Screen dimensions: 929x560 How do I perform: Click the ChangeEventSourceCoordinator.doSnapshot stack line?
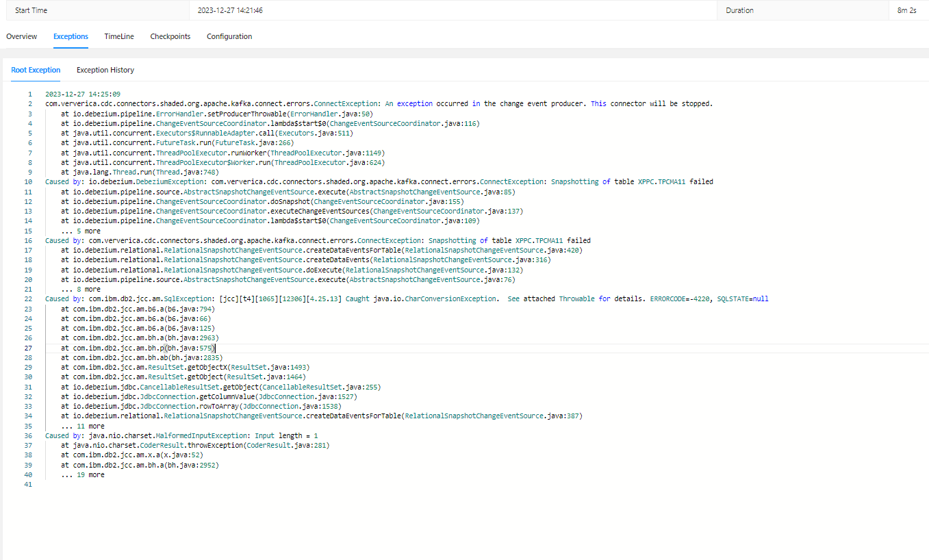262,201
